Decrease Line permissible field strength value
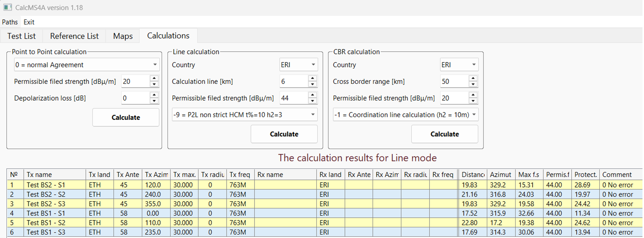The image size is (644, 238). tap(312, 101)
